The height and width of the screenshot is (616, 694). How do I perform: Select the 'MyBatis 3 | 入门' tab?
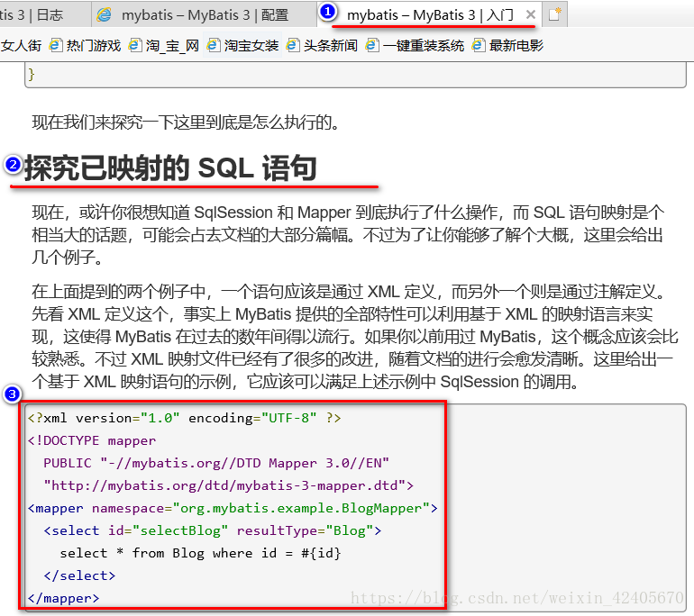click(429, 14)
